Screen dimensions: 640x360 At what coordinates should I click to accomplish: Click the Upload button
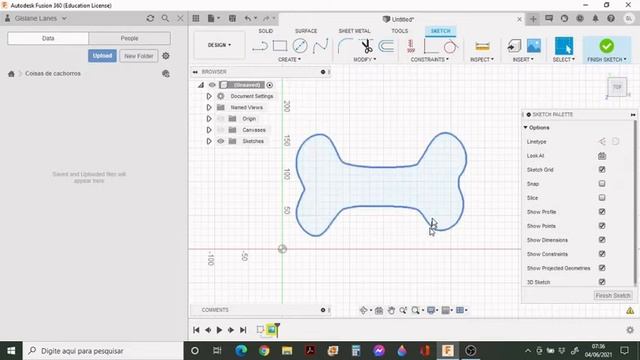click(x=102, y=56)
